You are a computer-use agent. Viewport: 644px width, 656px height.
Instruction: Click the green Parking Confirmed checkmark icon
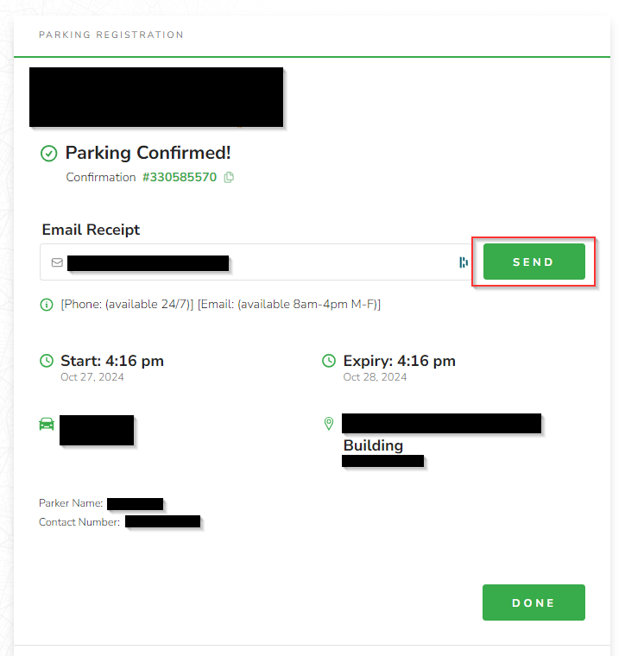pos(49,154)
